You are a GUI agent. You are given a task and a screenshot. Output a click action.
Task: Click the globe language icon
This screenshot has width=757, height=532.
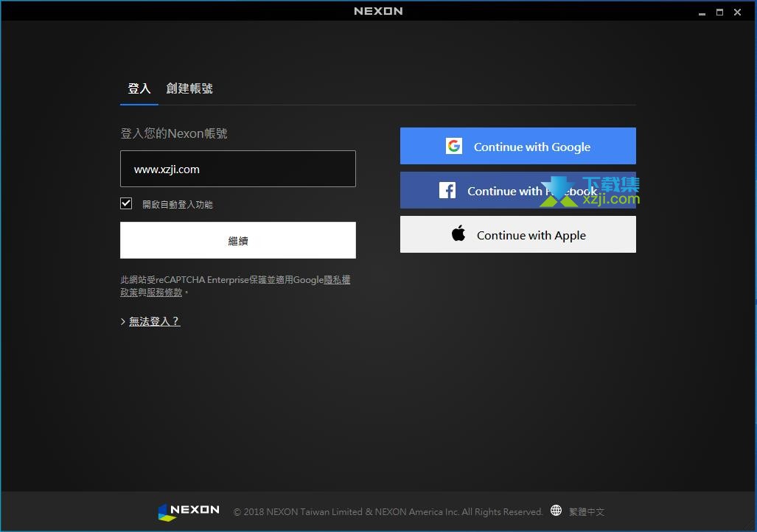tap(557, 511)
